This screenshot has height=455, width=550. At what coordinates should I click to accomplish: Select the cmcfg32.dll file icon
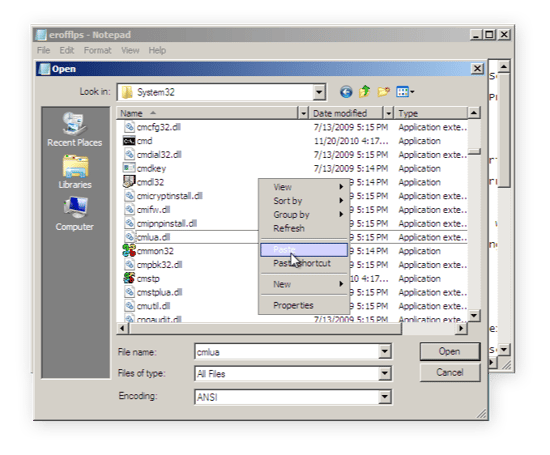(129, 127)
